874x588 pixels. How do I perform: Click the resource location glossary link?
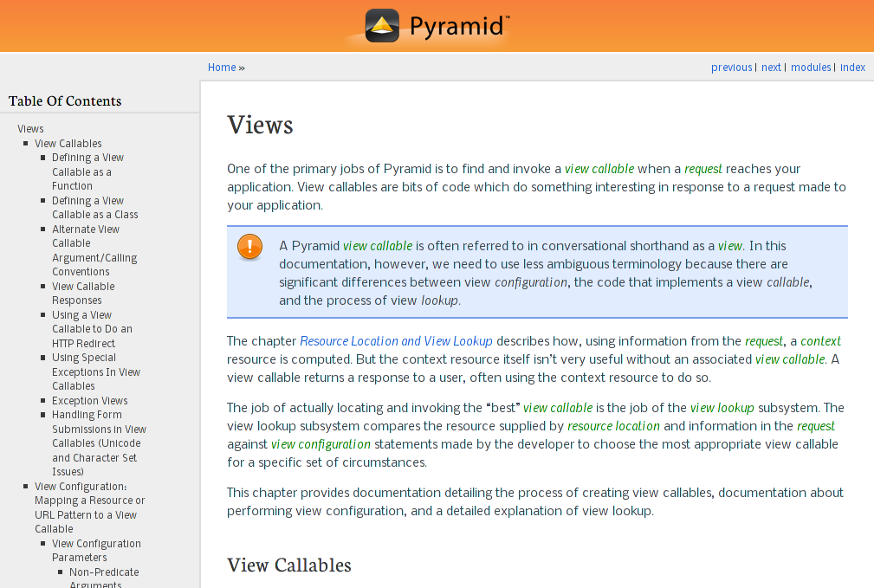(613, 426)
